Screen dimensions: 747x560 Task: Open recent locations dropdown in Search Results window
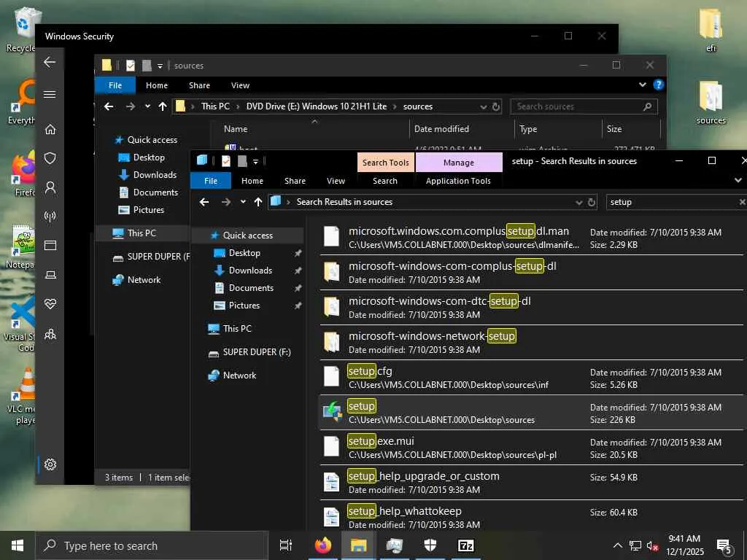(x=243, y=202)
